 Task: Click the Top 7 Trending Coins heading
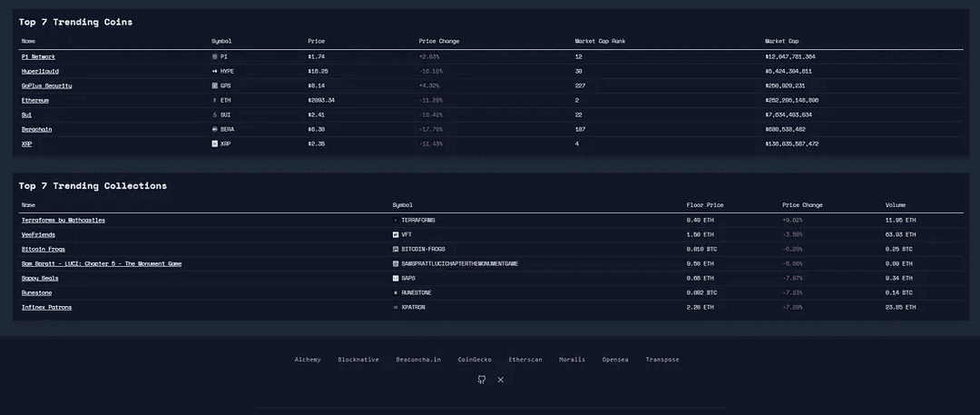[x=75, y=22]
